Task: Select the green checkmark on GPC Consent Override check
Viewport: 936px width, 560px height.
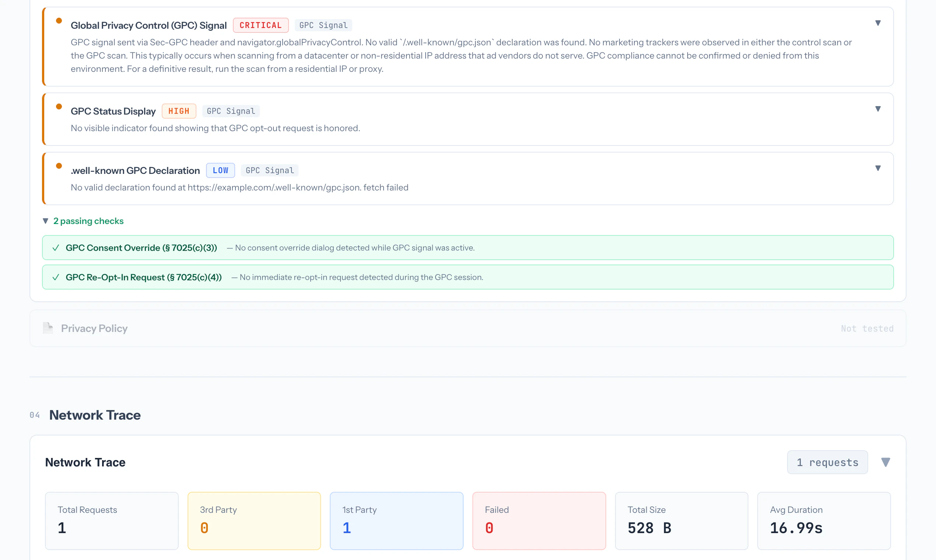Action: (x=56, y=248)
